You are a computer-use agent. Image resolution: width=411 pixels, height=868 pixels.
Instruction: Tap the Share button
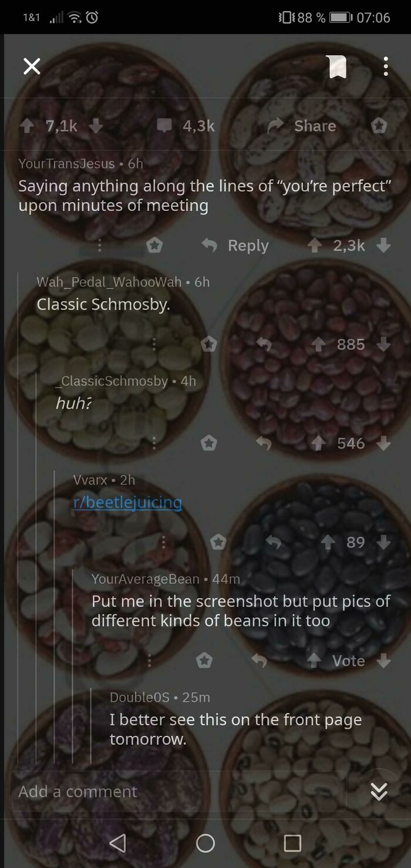[x=302, y=126]
